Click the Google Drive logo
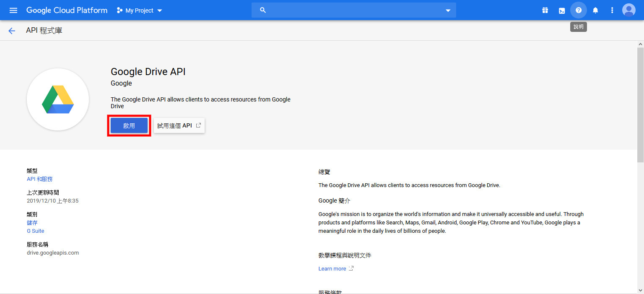Viewport: 644px width, 294px height. coord(58,99)
